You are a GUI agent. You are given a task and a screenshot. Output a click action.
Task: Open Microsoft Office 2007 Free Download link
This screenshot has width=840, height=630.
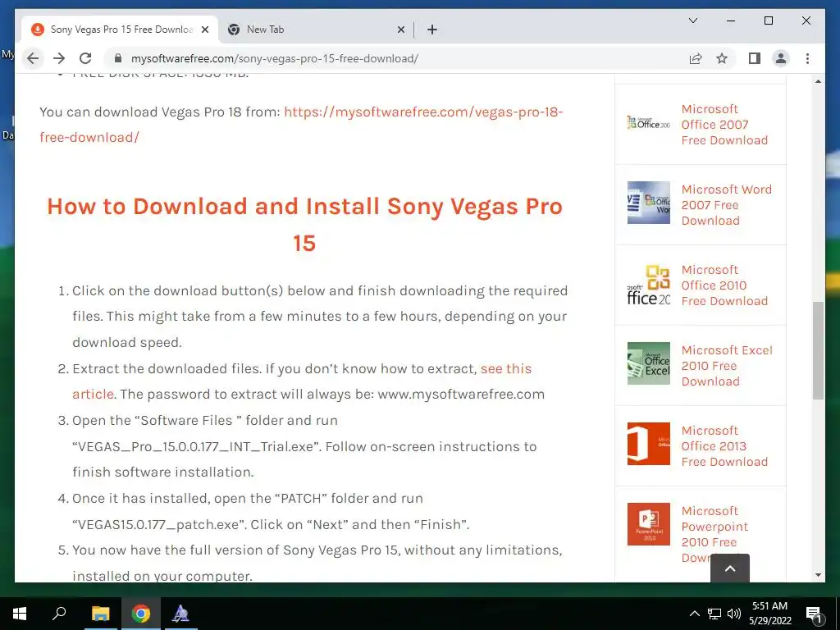pyautogui.click(x=724, y=125)
